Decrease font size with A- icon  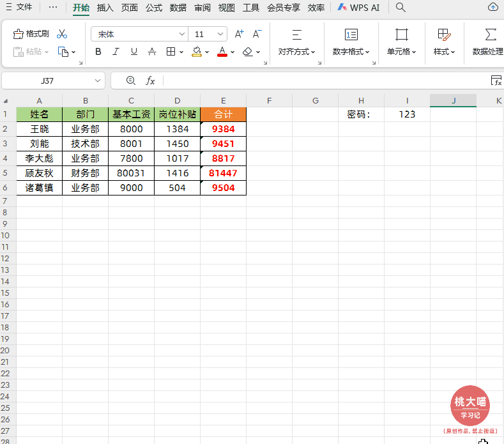257,34
